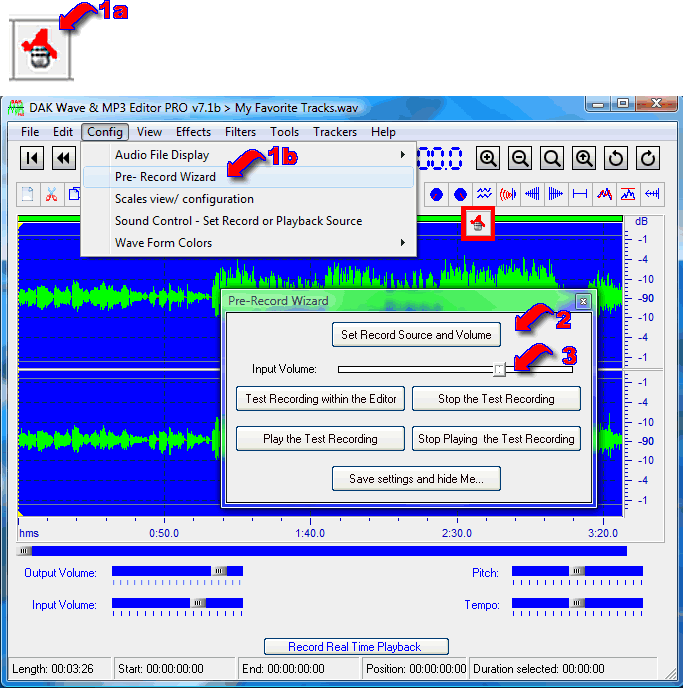The width and height of the screenshot is (683, 688).
Task: Jump to start with the skip-to-beginning button
Action: [x=32, y=158]
